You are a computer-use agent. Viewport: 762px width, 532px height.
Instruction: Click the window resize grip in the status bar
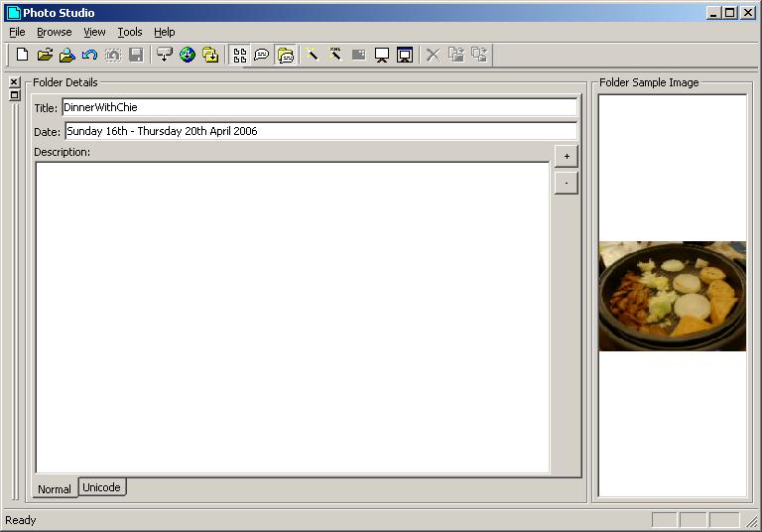point(751,521)
